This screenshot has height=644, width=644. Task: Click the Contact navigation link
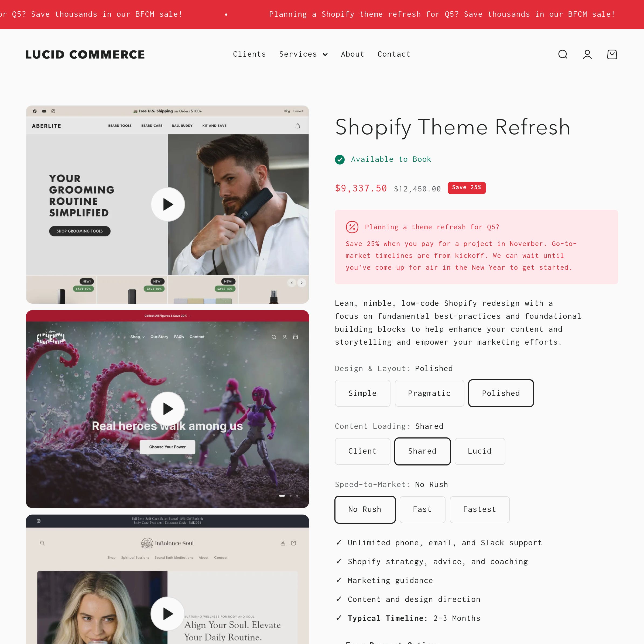pos(394,54)
